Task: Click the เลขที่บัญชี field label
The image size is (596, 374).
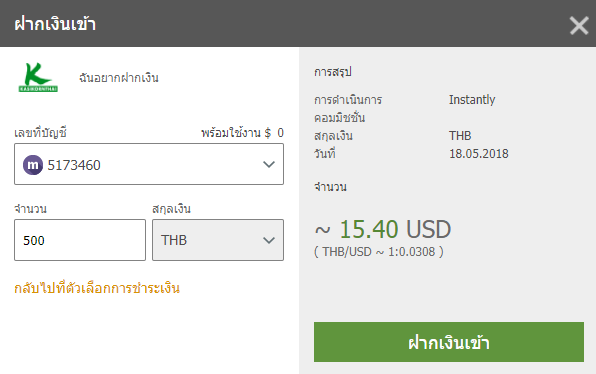Action: 41,133
